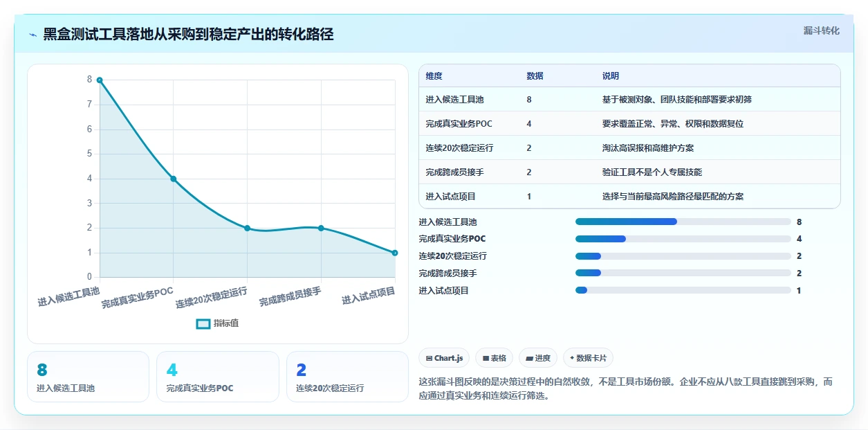This screenshot has width=868, height=430.
Task: Click the 漏斗转化 badge in the header
Action: tap(822, 30)
